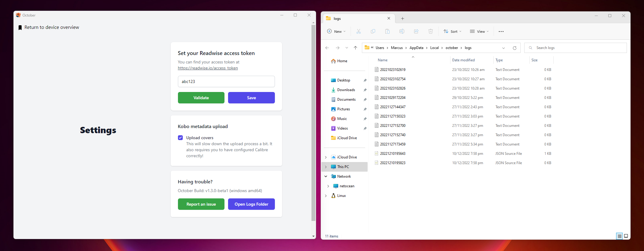Click Users in the address breadcrumb
The height and width of the screenshot is (251, 644).
[380, 48]
